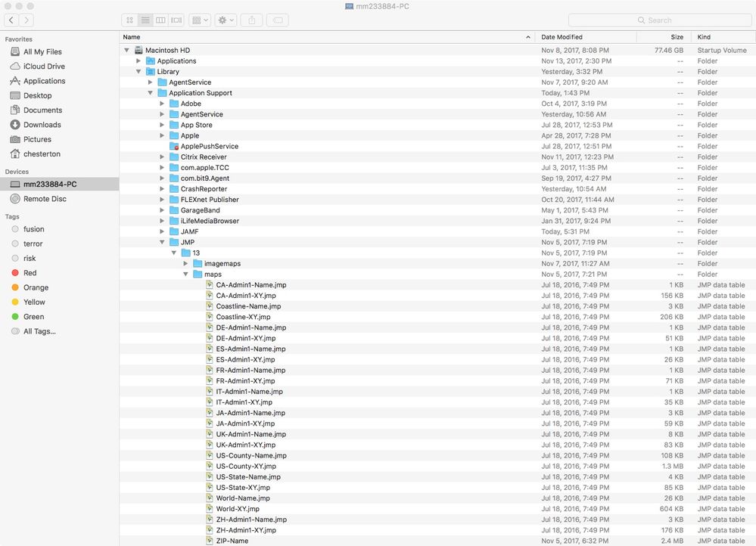This screenshot has height=546, width=756.
Task: Collapse the JMP folder triangle
Action: 162,242
